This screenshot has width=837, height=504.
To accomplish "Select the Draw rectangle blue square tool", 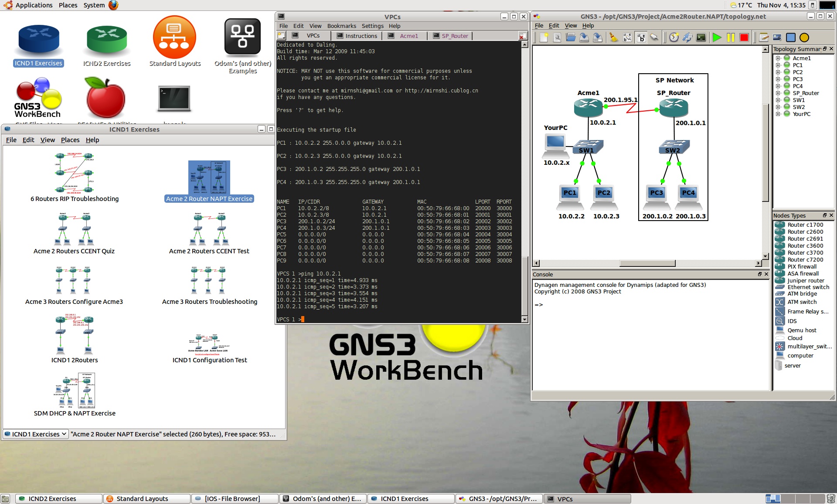I will 791,37.
